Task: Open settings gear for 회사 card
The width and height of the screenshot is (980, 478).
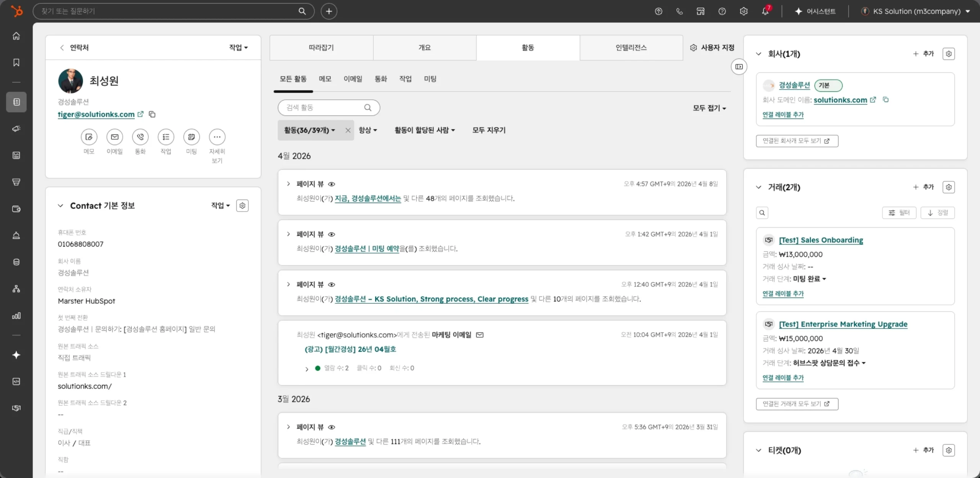Action: (949, 54)
